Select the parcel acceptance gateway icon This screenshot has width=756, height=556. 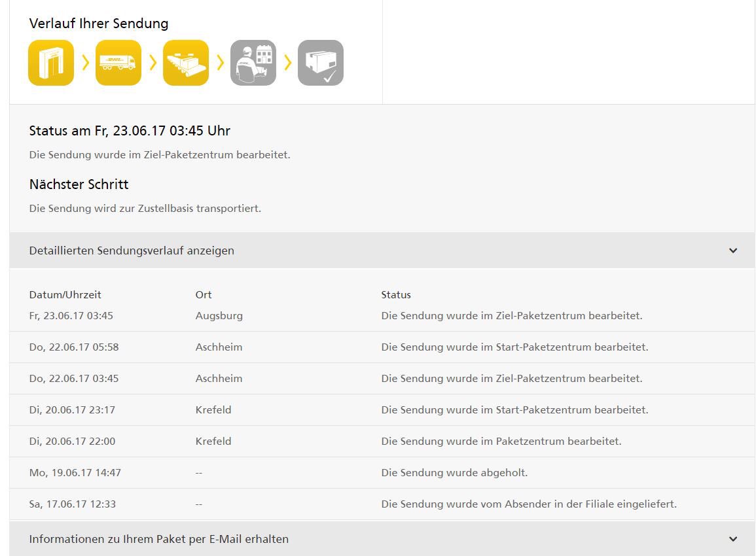50,62
